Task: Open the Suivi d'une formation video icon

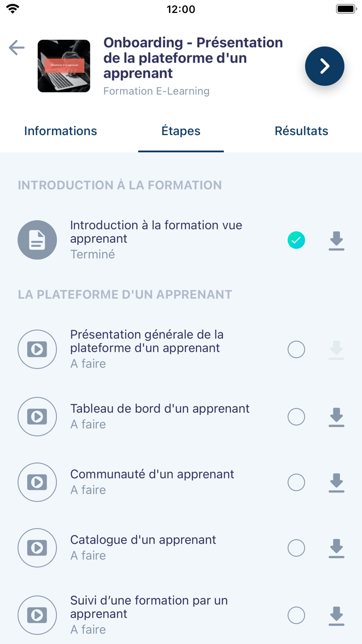Action: tap(37, 615)
